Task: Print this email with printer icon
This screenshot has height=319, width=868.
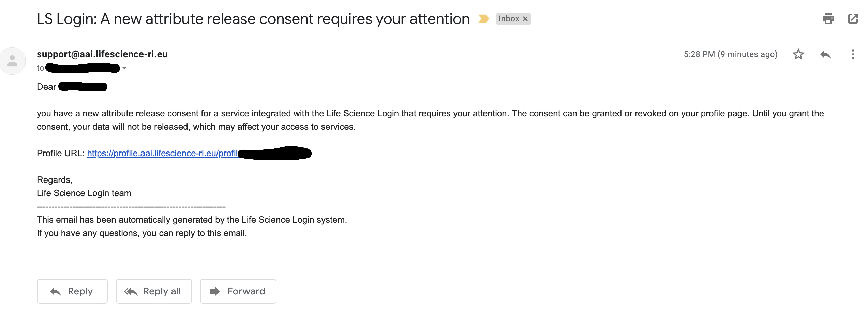Action: click(828, 19)
